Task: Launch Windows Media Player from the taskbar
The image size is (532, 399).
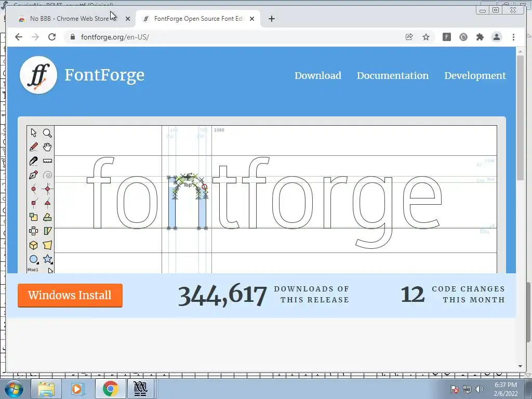Action: (77, 389)
